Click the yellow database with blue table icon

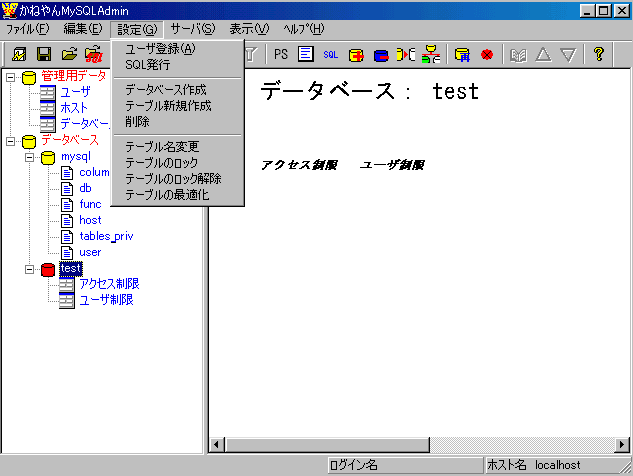pos(462,55)
